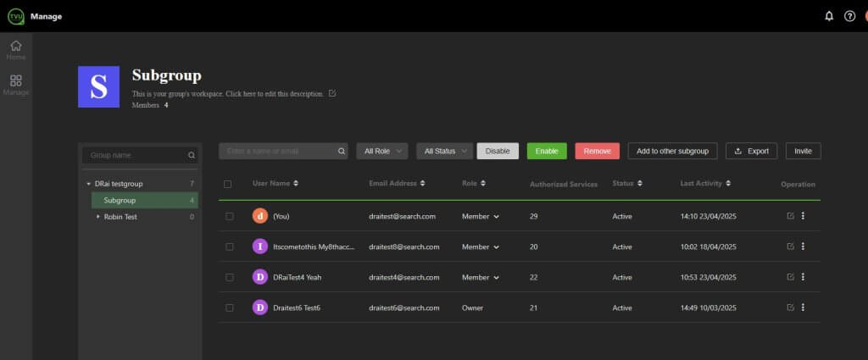
Task: Open more options for Draitest6 Test6
Action: click(x=803, y=307)
